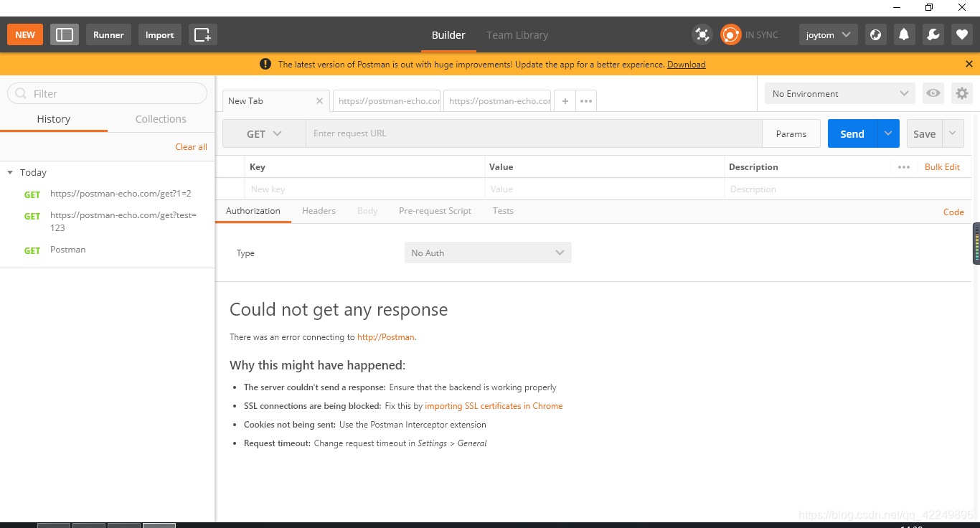Open the No Auth type dropdown
The image size is (980, 528).
[488, 253]
